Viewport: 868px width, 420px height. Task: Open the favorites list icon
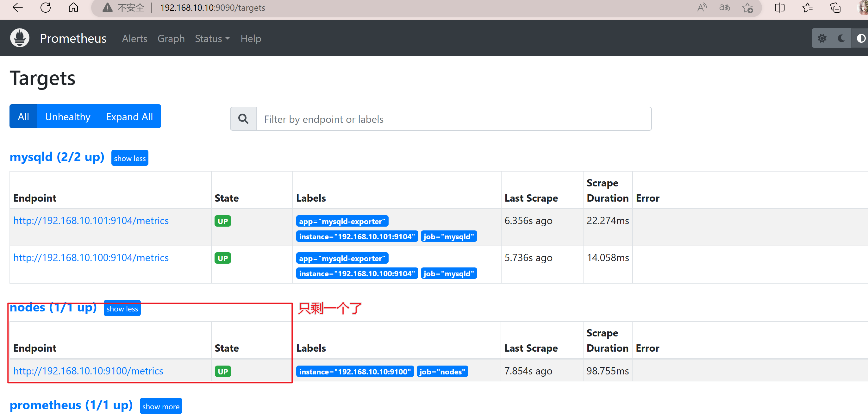(808, 7)
